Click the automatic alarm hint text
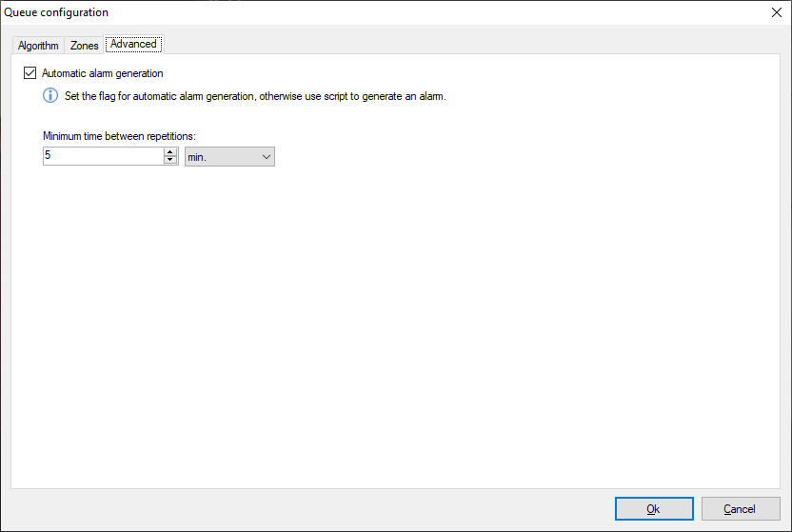 click(x=255, y=96)
